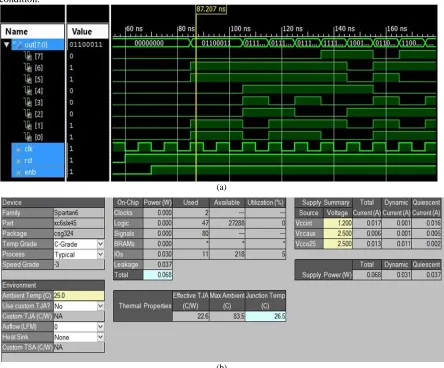Click the 87.207 ns cursor marker
The image size is (444, 368).
point(211,9)
